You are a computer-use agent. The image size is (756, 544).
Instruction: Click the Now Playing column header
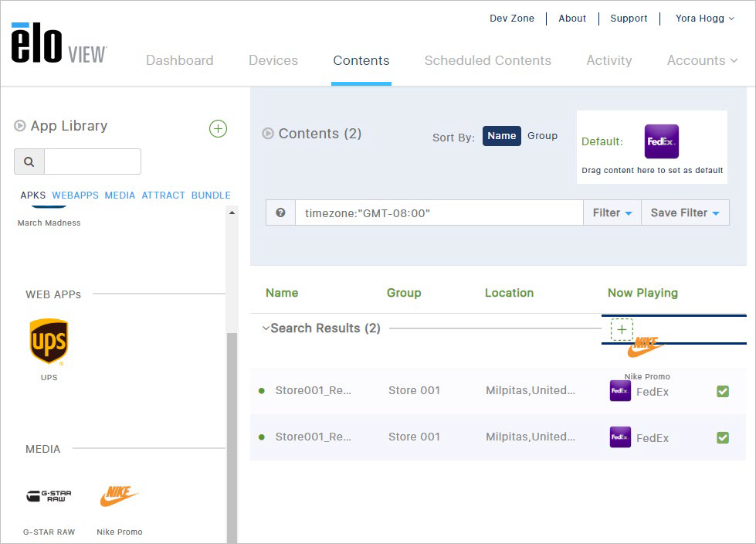tap(642, 293)
